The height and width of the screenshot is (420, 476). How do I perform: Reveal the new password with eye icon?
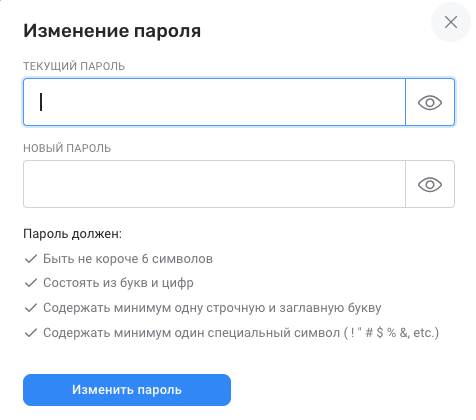430,184
